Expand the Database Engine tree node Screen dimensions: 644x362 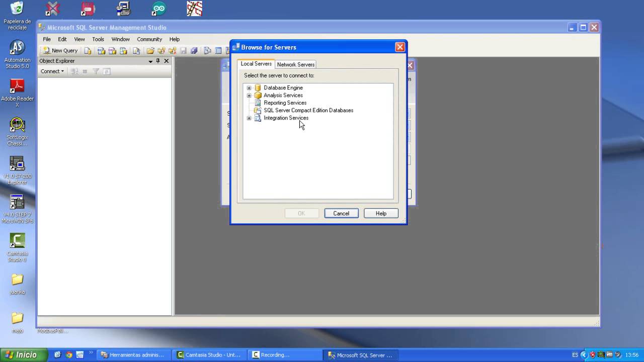click(249, 88)
